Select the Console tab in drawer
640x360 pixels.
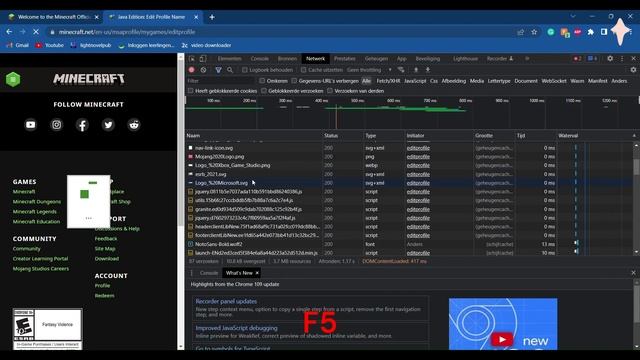point(209,273)
